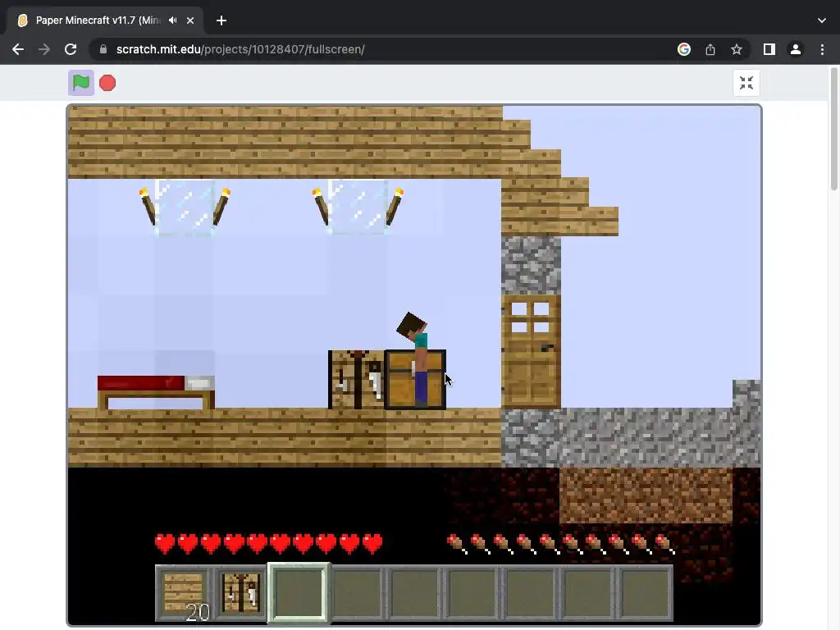
Task: Expand the tab search dropdown arrow
Action: click(822, 21)
